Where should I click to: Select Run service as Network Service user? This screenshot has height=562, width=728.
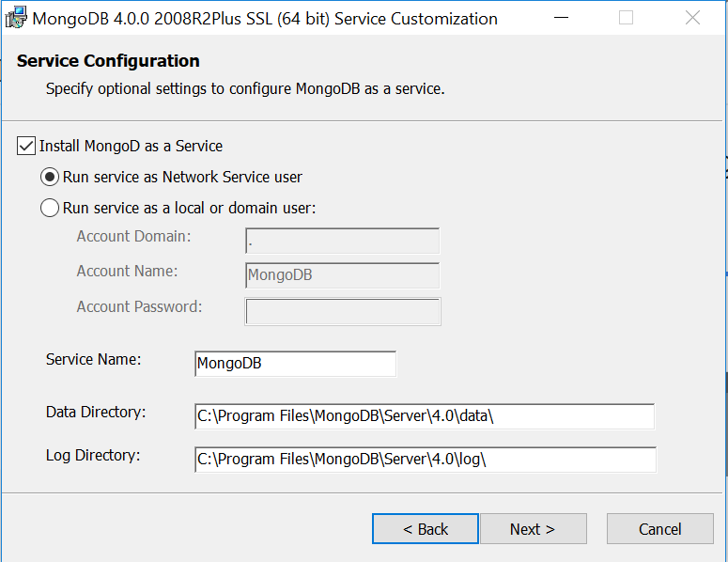click(51, 177)
